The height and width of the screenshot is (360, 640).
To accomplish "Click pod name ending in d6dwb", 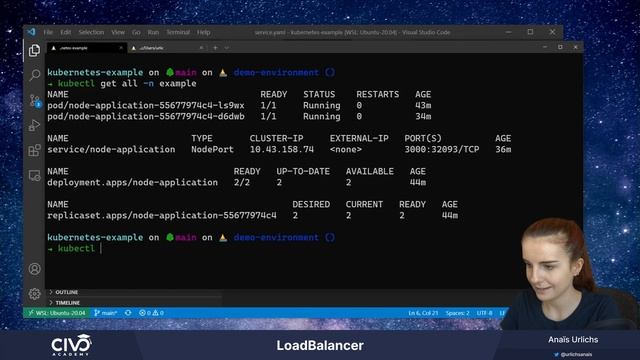I will [146, 116].
